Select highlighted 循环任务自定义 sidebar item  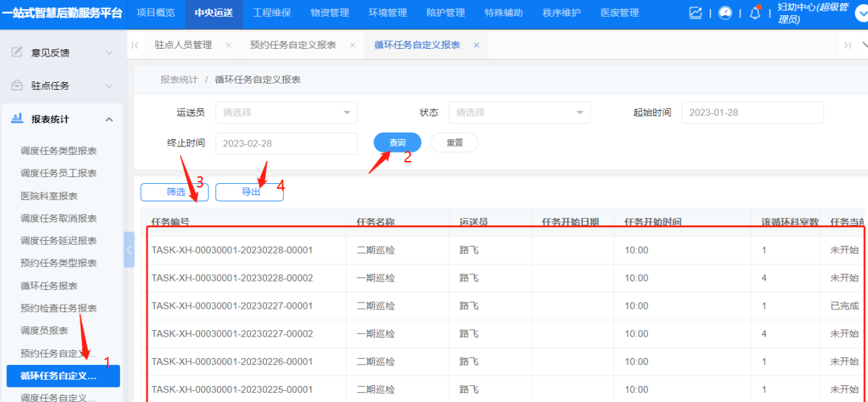(63, 376)
